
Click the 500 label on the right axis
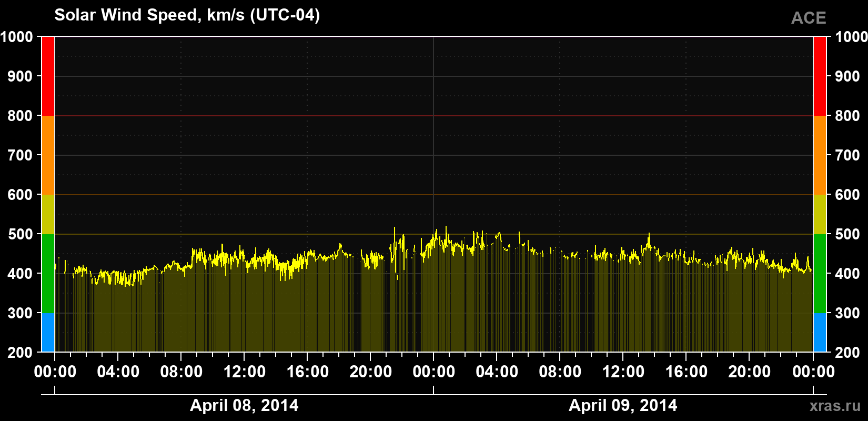pyautogui.click(x=847, y=234)
